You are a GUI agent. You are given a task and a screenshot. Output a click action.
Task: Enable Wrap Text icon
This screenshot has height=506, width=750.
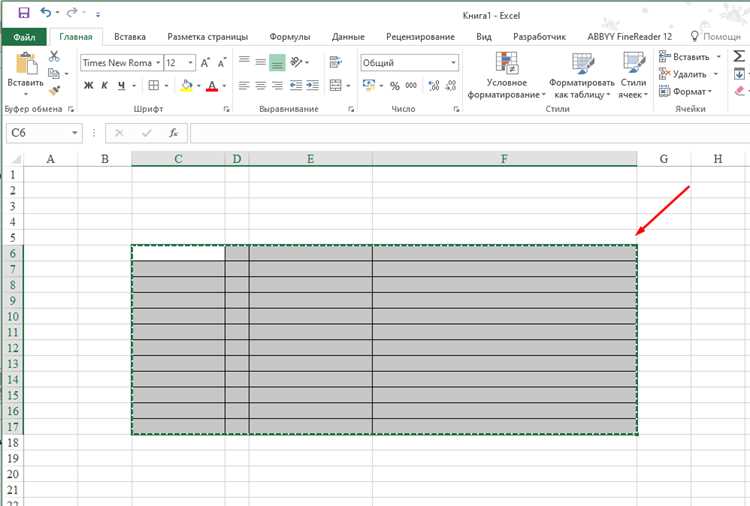click(336, 62)
